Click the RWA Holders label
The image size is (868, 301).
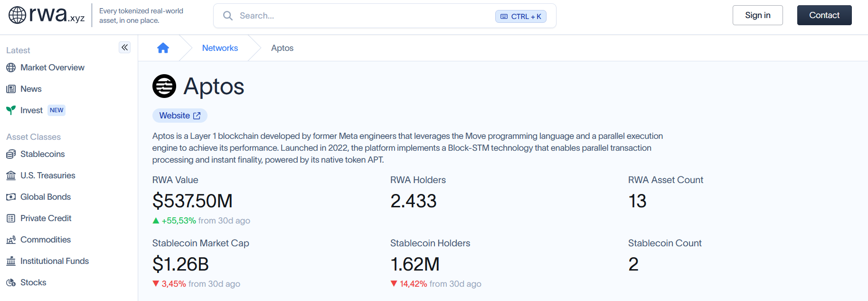tap(418, 180)
